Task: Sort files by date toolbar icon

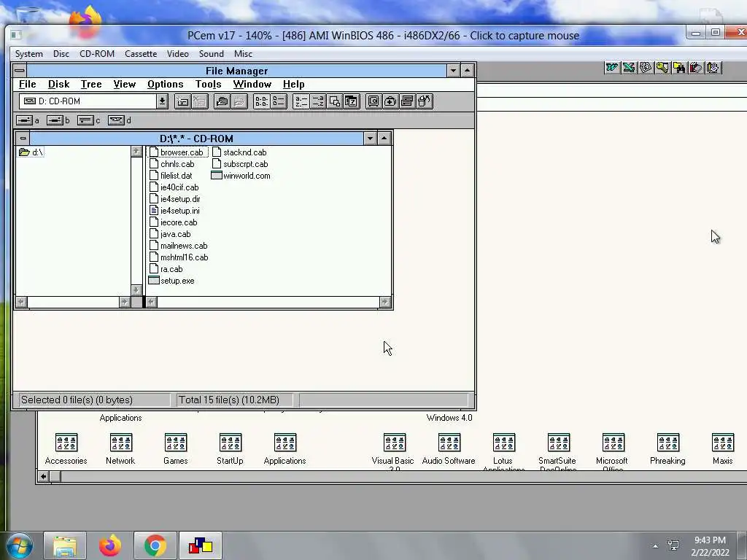Action: pyautogui.click(x=352, y=101)
